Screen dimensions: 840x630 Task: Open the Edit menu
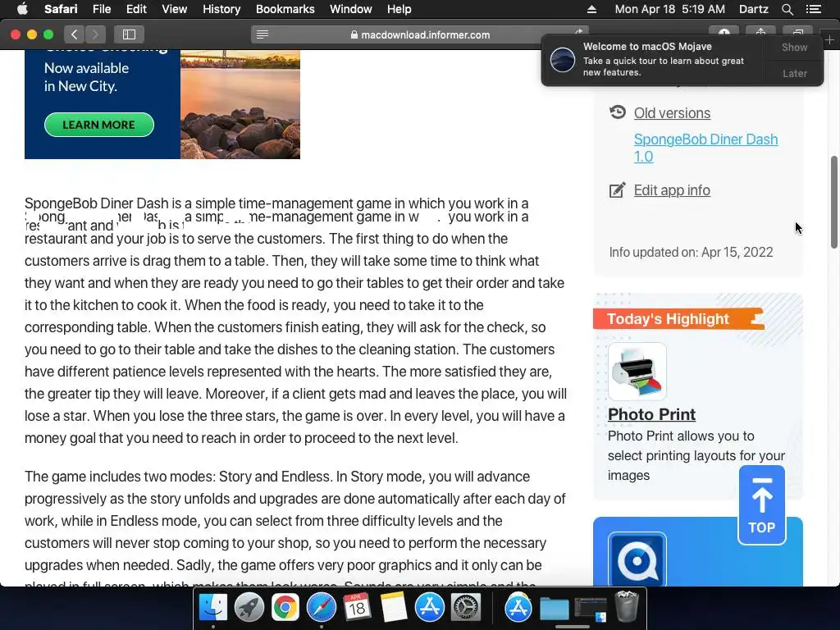[x=136, y=9]
